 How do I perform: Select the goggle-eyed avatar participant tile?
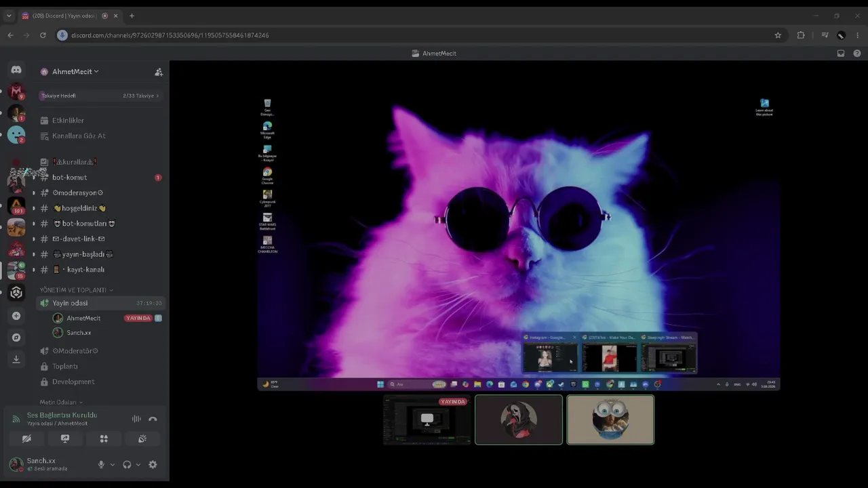[x=610, y=420]
